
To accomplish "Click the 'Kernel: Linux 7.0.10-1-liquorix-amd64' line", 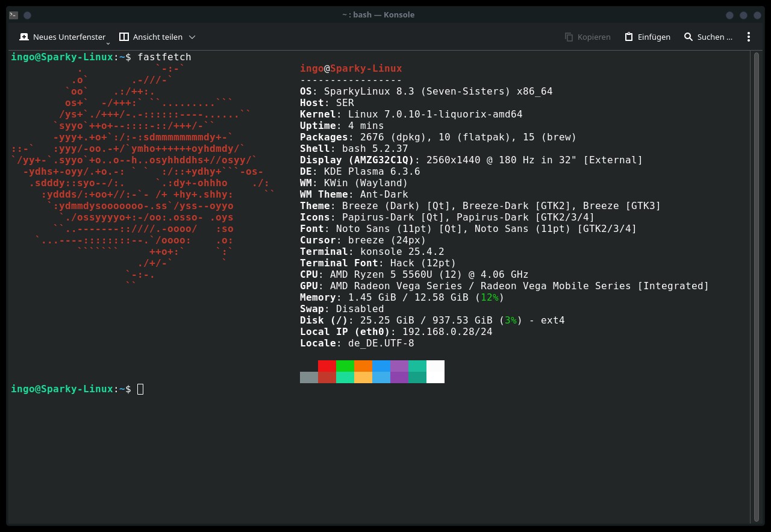I will coord(411,114).
